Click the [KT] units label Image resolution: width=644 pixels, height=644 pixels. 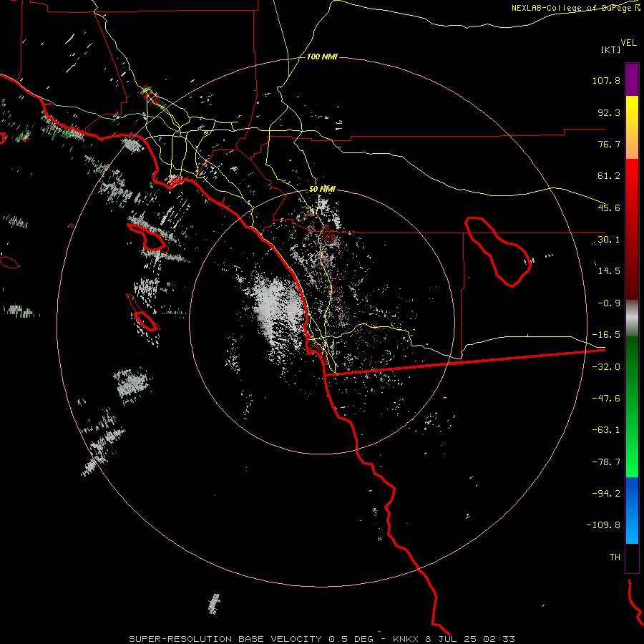pos(611,49)
